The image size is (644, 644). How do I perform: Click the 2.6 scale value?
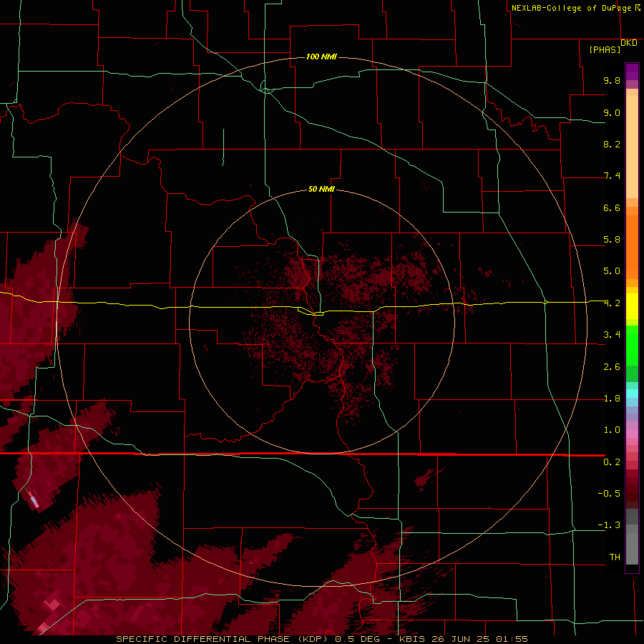[612, 367]
